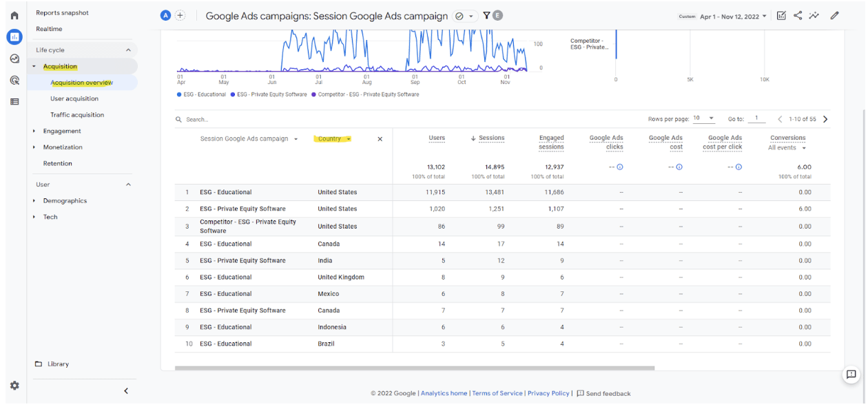Image resolution: width=868 pixels, height=409 pixels.
Task: Sort table by Engaged sessions column
Action: [551, 142]
